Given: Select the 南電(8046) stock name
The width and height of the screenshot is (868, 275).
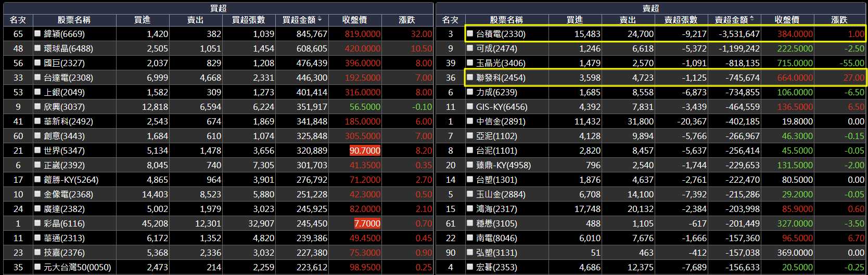Looking at the screenshot, I should tap(496, 238).
